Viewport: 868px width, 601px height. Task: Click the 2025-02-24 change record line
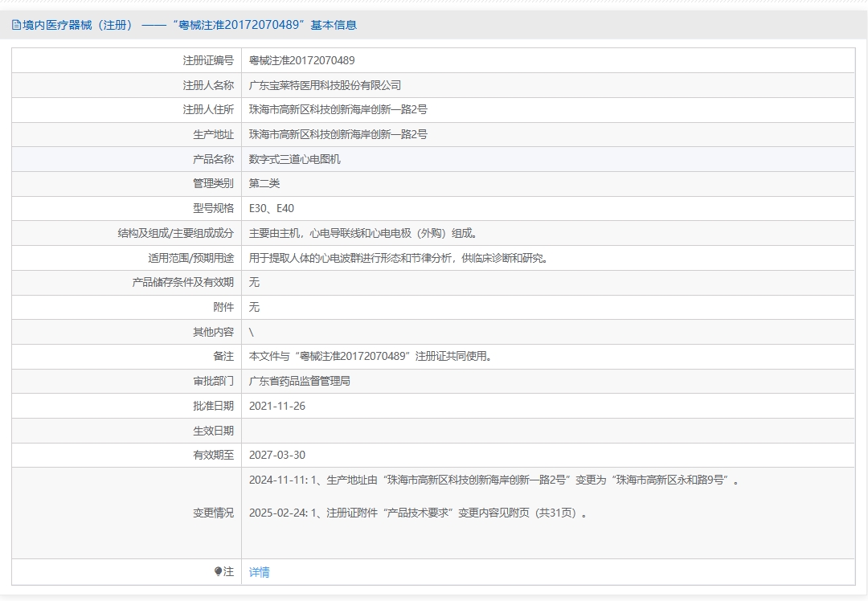point(418,513)
